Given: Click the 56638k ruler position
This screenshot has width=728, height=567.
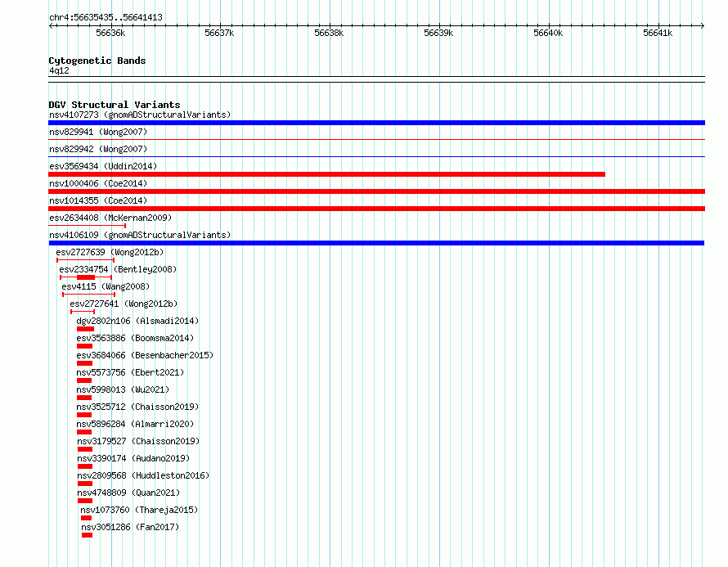Looking at the screenshot, I should [329, 33].
